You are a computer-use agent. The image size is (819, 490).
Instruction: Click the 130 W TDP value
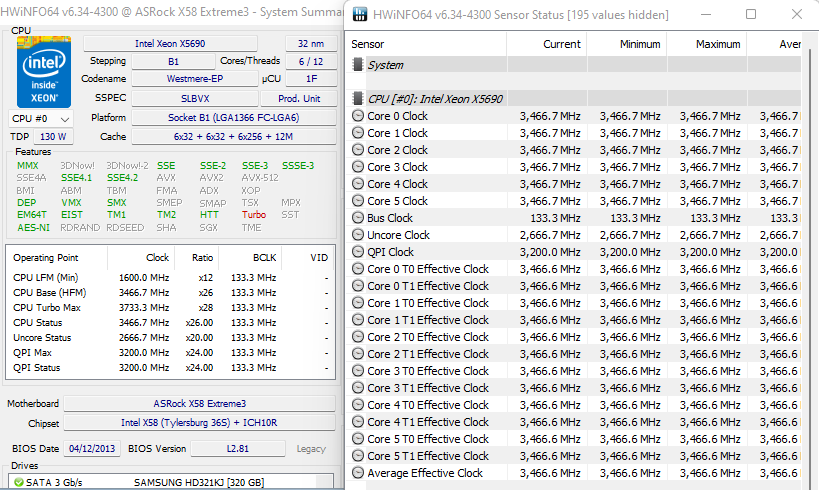pos(53,136)
